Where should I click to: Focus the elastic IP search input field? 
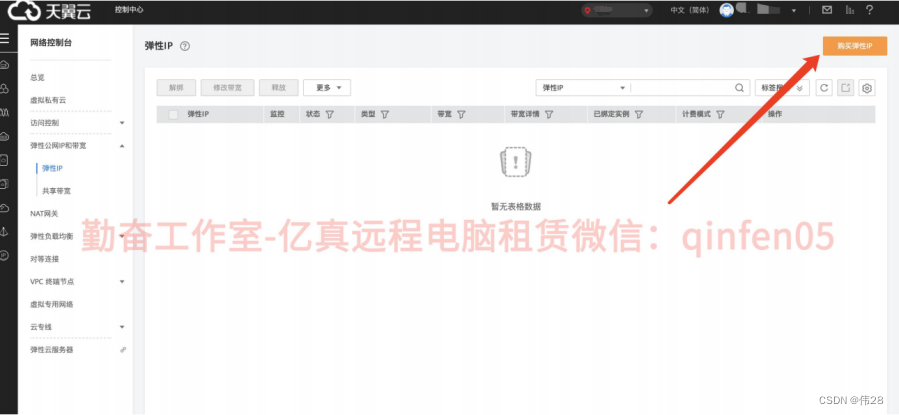coord(682,88)
